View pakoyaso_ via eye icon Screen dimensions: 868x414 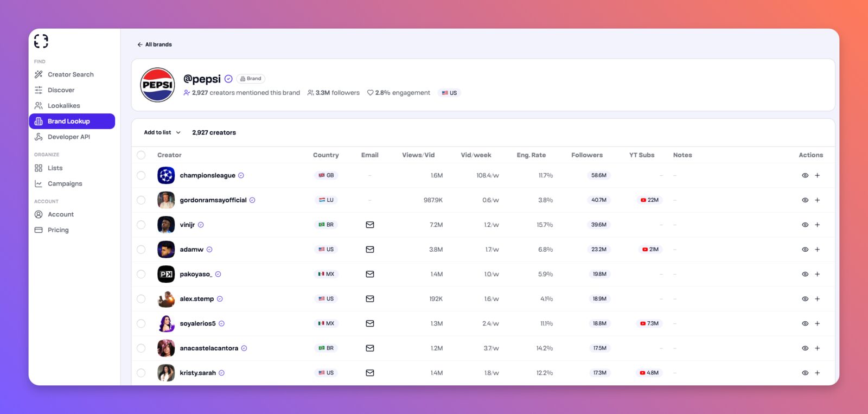coord(805,274)
